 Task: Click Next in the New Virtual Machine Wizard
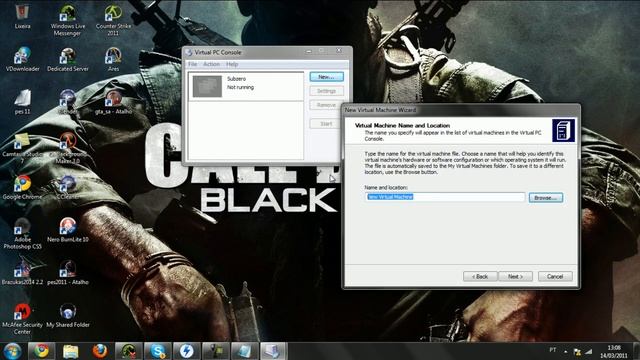[516, 276]
